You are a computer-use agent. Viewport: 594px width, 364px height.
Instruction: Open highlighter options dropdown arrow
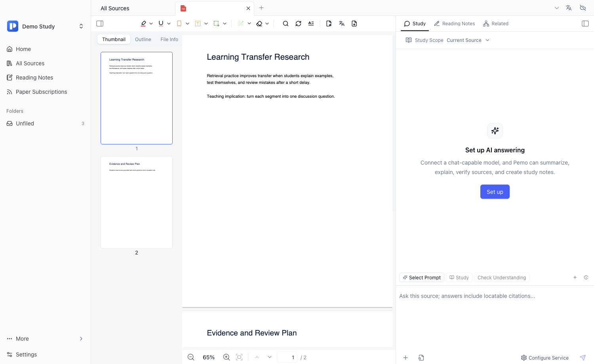point(151,24)
